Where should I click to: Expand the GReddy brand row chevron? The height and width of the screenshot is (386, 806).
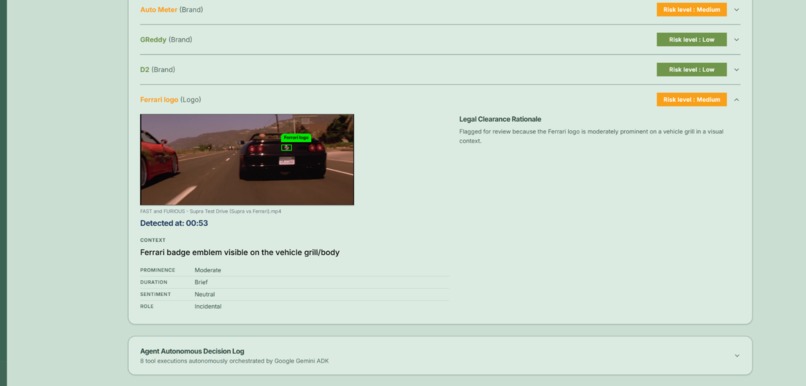pyautogui.click(x=737, y=40)
